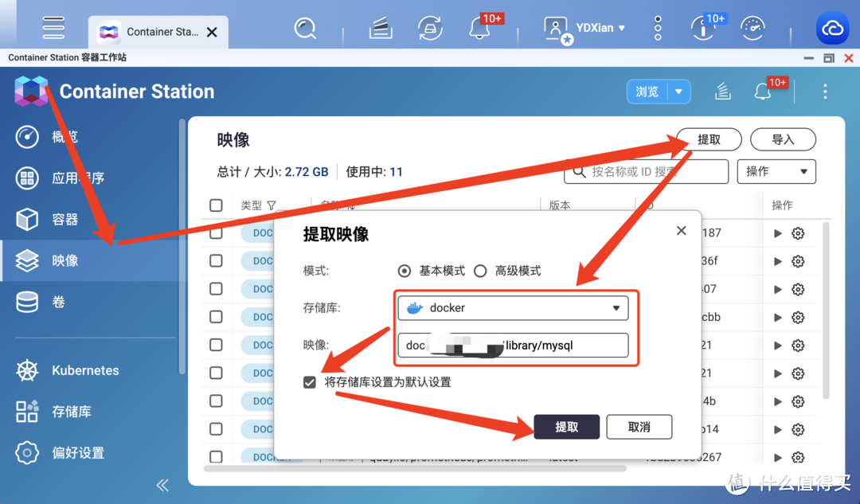The height and width of the screenshot is (504, 860).
Task: Open the three-dot overflow menu in header
Action: pos(825,92)
